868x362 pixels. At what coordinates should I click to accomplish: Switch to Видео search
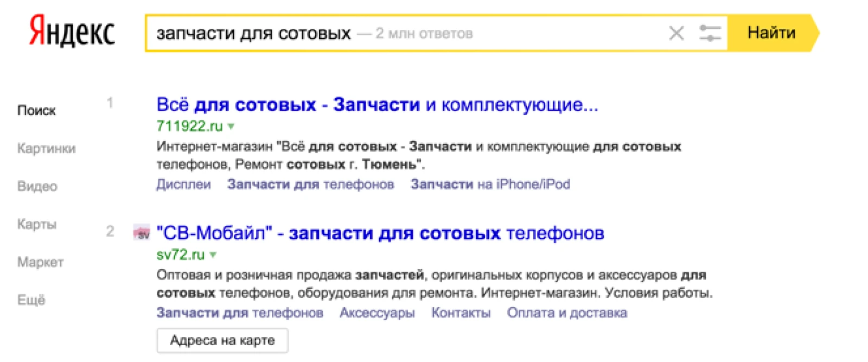37,186
